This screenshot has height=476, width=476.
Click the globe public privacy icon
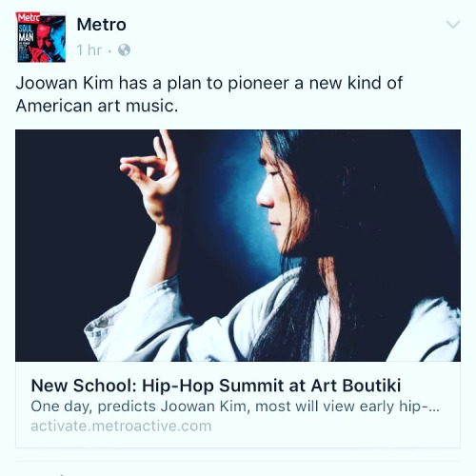124,50
